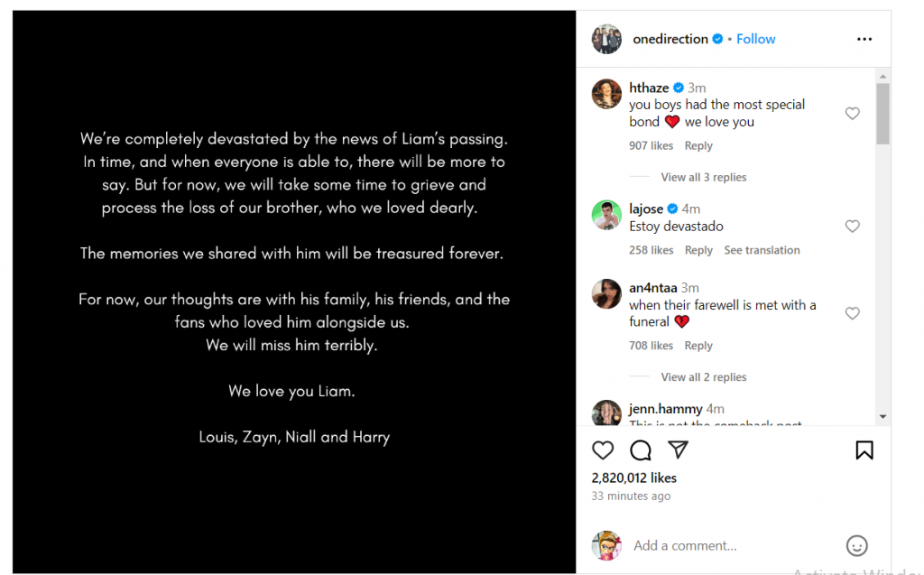Like the post with the heart icon

[x=603, y=450]
